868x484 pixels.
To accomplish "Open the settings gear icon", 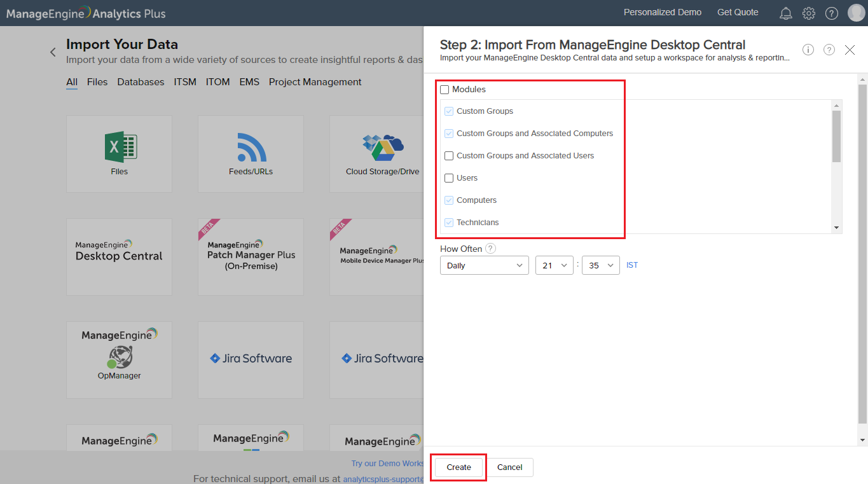I will [809, 13].
